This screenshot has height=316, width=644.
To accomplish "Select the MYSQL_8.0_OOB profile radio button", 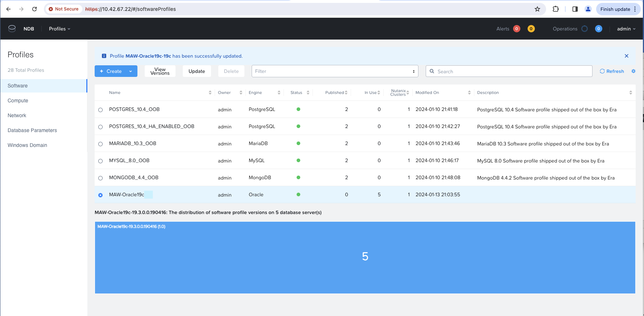I will [100, 161].
